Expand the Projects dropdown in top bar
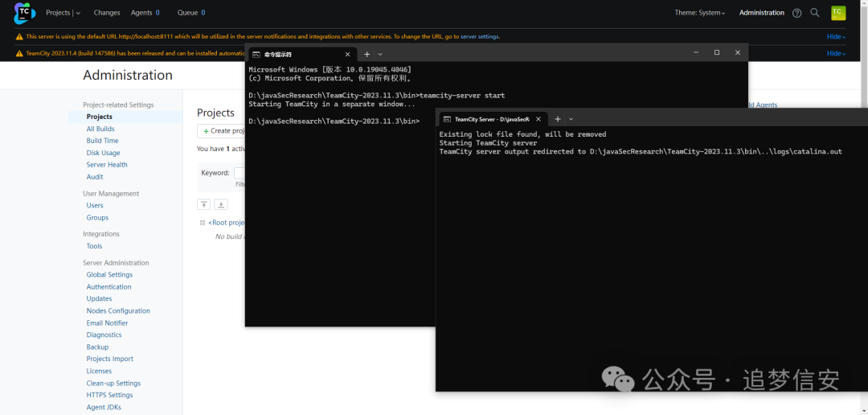Viewport: 868px width, 415px height. [78, 13]
